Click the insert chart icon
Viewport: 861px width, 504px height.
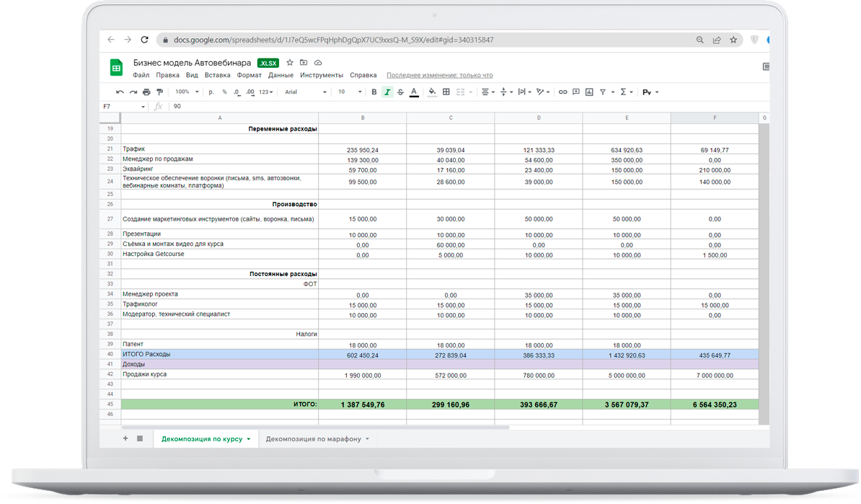click(589, 92)
